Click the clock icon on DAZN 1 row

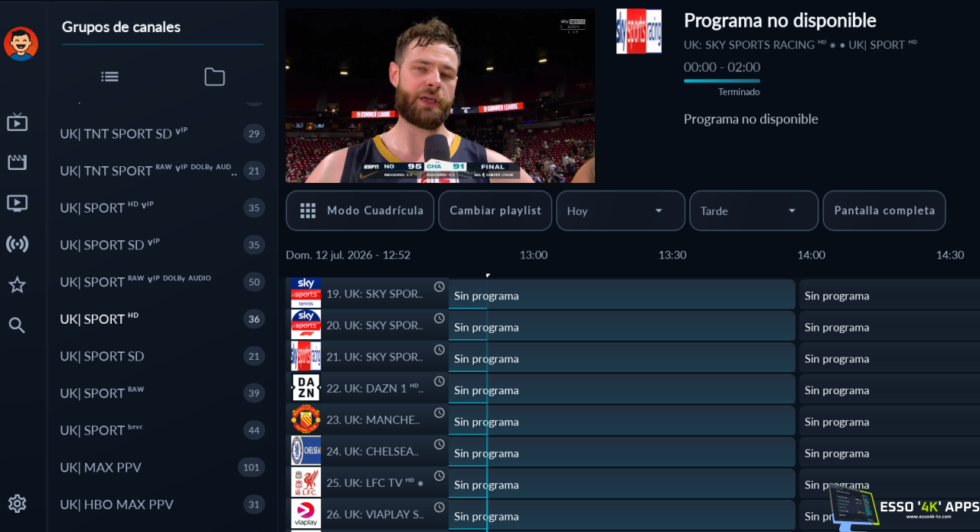(439, 381)
